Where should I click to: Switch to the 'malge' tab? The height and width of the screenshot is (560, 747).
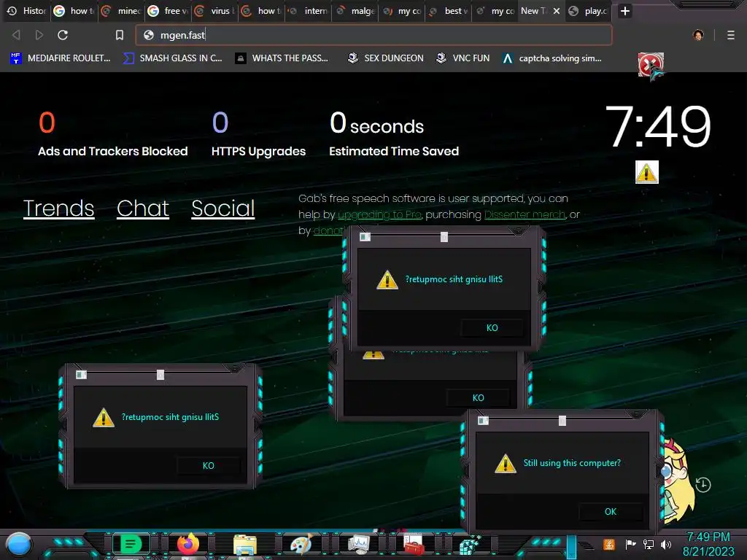coord(355,10)
